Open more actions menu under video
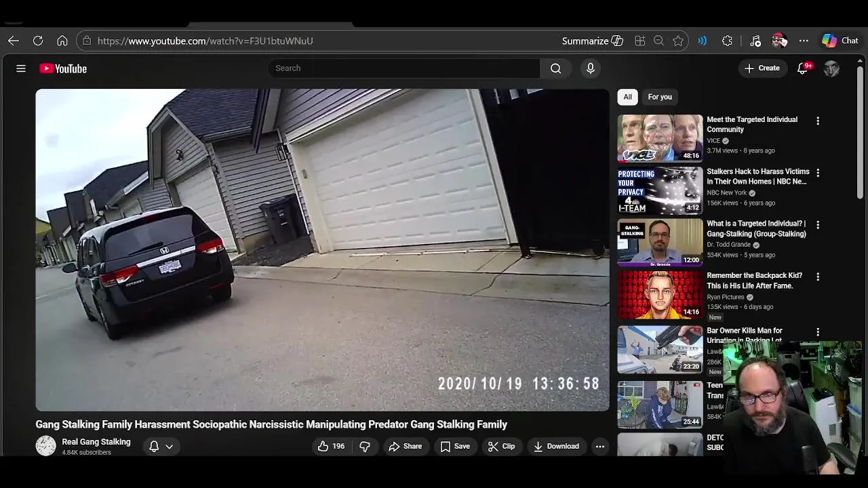 [599, 446]
